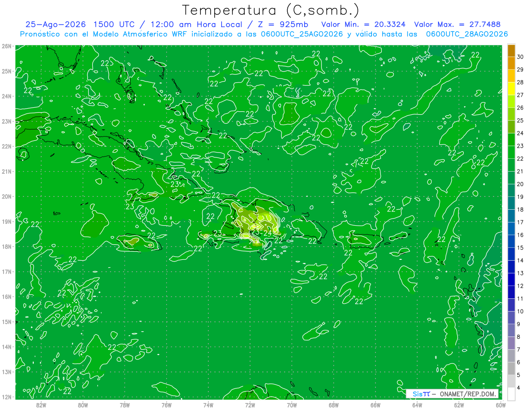Click the color scale label "5"
The width and height of the screenshot is (532, 411).
click(x=519, y=375)
